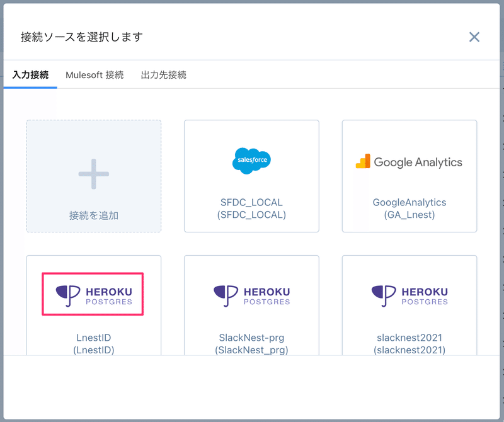This screenshot has height=422, width=504.
Task: Select the slacknest2021 connection name
Action: click(x=409, y=344)
